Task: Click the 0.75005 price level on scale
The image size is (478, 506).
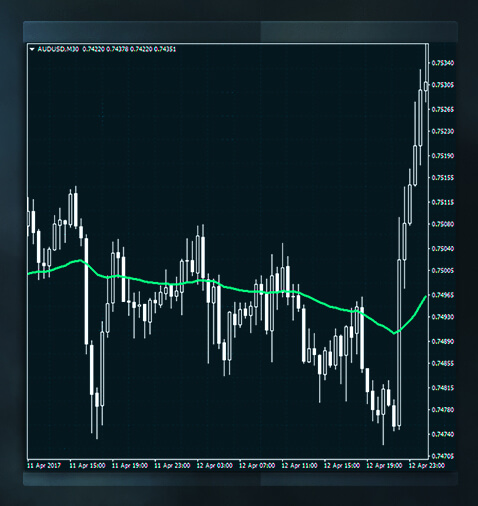Action: click(443, 271)
